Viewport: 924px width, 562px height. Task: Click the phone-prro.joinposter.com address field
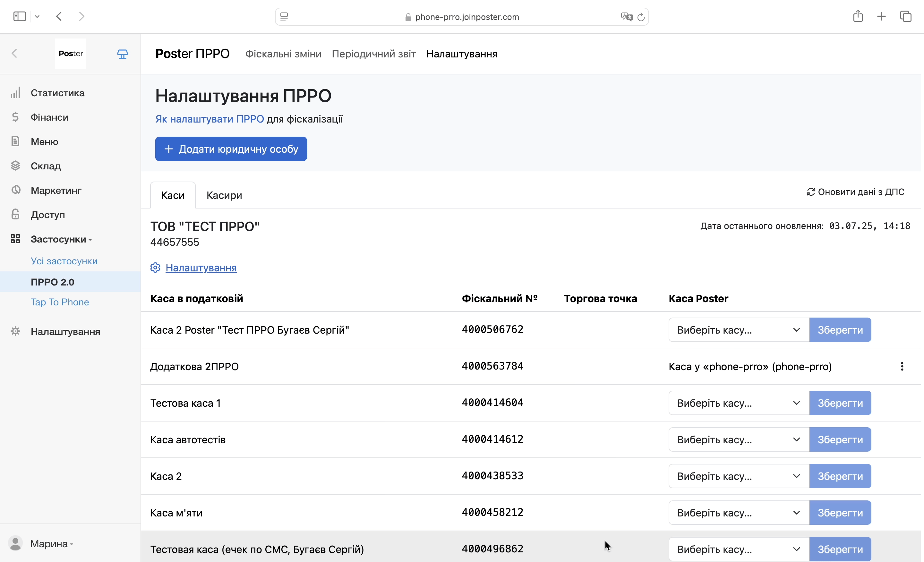462,17
